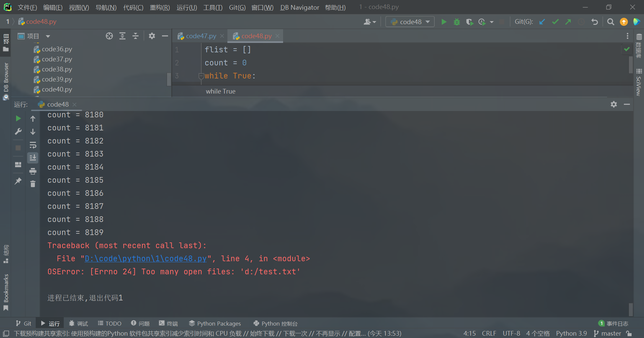Toggle the run panel layout icon
The height and width of the screenshot is (338, 644).
18,165
